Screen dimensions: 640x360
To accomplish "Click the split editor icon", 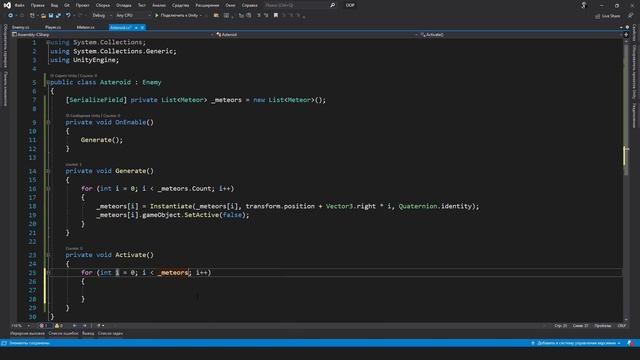I will point(626,35).
